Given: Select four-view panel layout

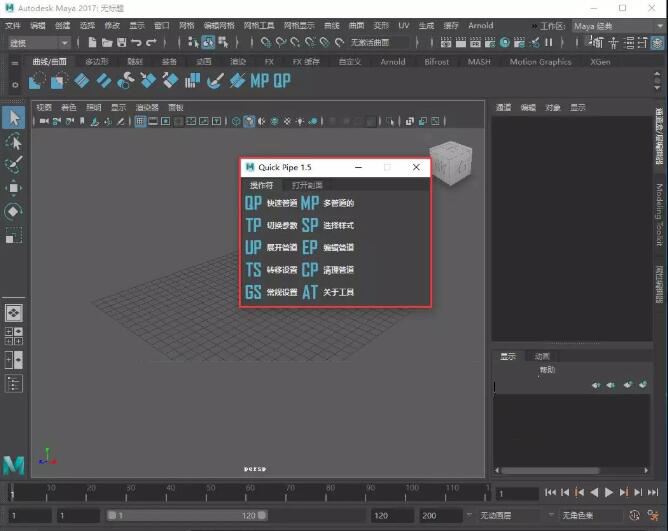Looking at the screenshot, I should click(x=14, y=336).
